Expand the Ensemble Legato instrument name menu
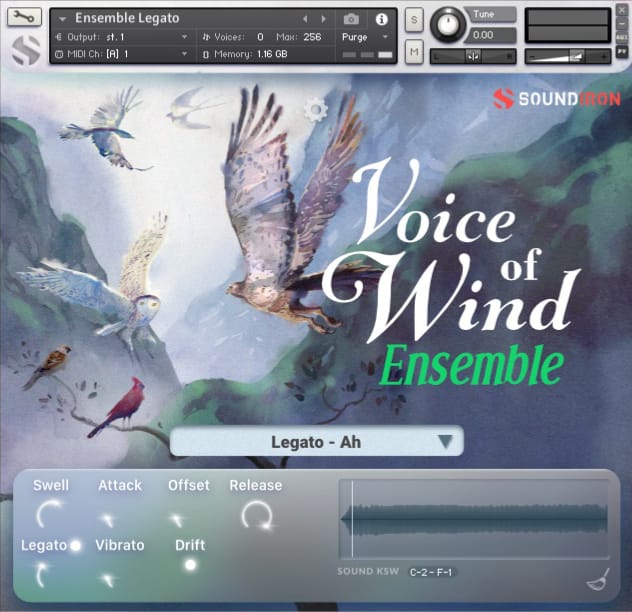632x612 pixels. (x=62, y=19)
